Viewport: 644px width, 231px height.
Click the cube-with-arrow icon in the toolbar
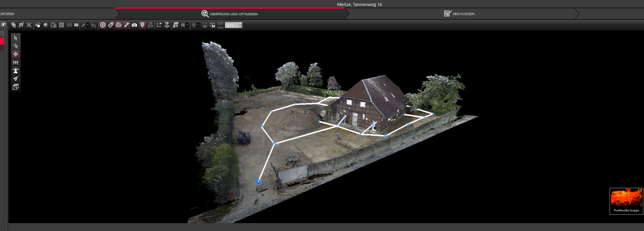13,25
